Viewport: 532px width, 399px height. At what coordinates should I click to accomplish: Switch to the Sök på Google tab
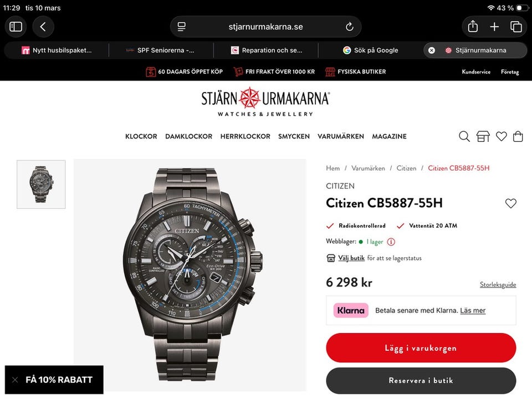pyautogui.click(x=371, y=50)
